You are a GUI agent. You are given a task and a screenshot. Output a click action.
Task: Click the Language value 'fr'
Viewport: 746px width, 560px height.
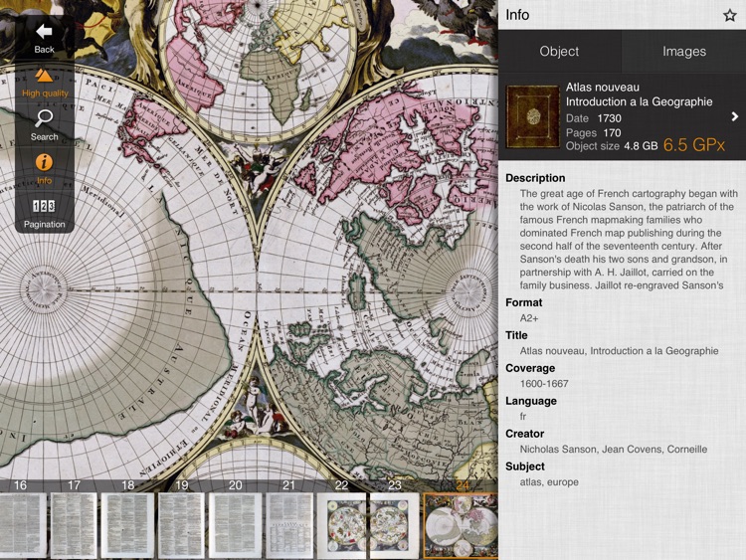(523, 417)
